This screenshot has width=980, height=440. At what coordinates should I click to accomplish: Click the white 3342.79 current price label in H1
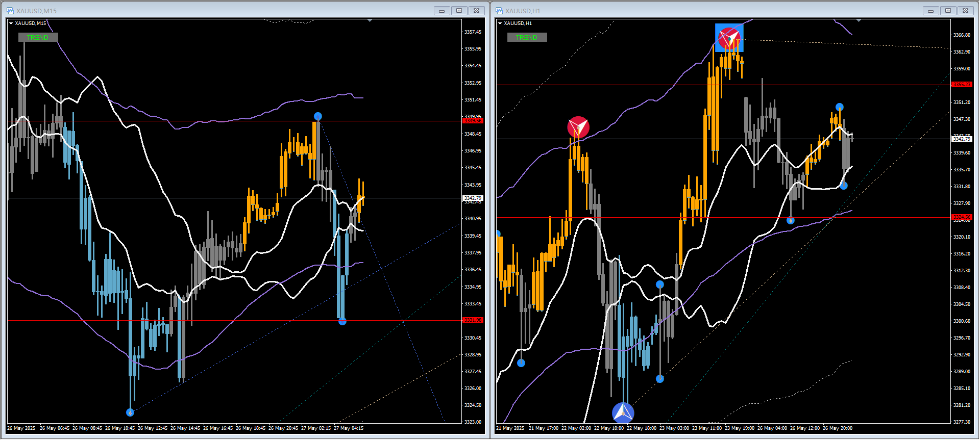(962, 139)
